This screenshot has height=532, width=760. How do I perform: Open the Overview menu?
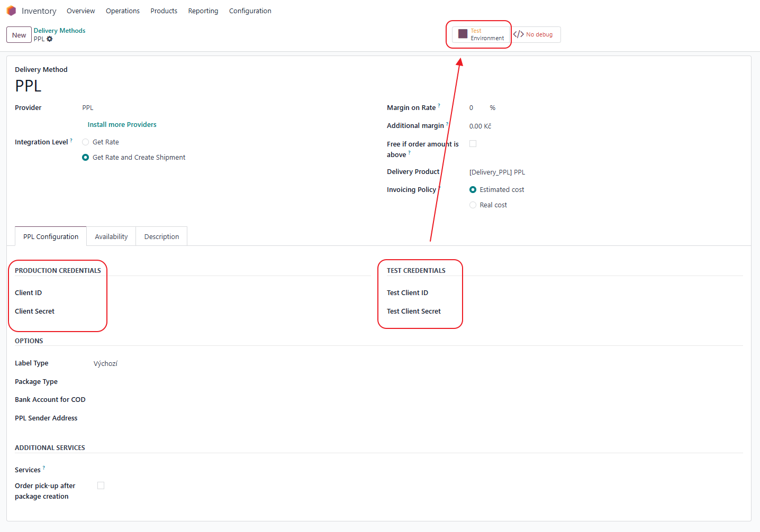(x=81, y=11)
